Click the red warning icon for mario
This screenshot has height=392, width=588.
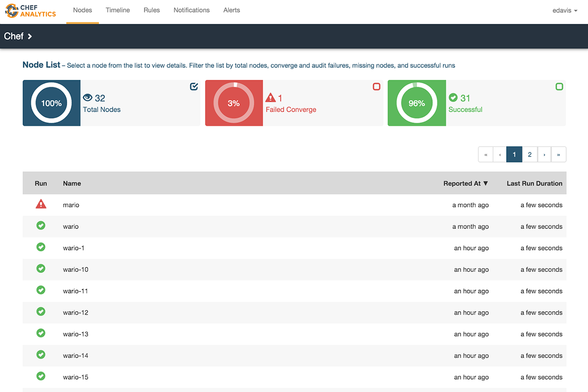[41, 204]
